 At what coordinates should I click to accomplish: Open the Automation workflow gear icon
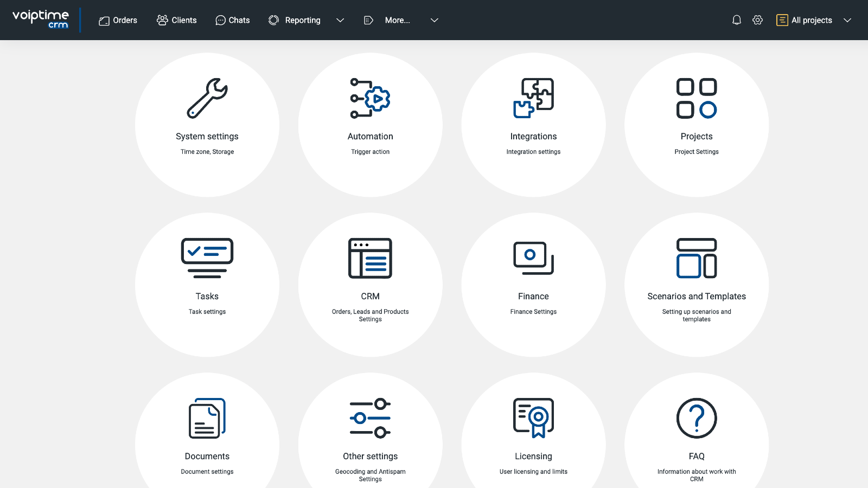(370, 98)
